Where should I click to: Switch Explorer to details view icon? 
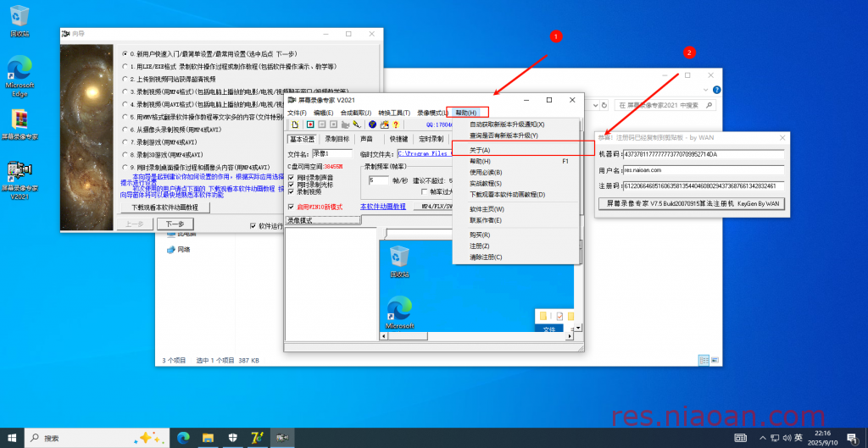point(704,360)
